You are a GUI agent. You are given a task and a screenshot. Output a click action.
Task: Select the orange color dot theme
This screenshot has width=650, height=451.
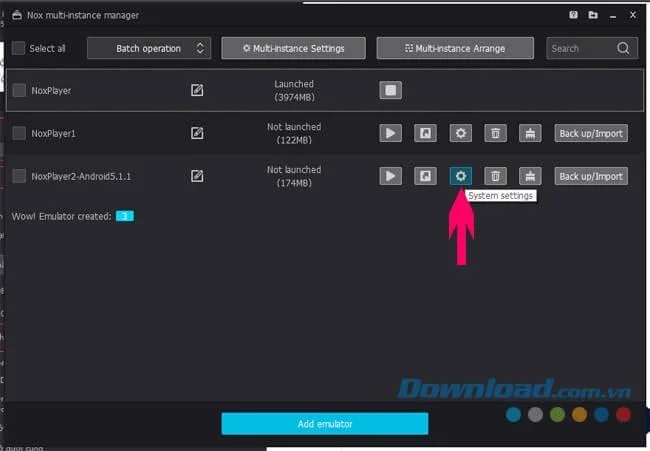point(579,415)
